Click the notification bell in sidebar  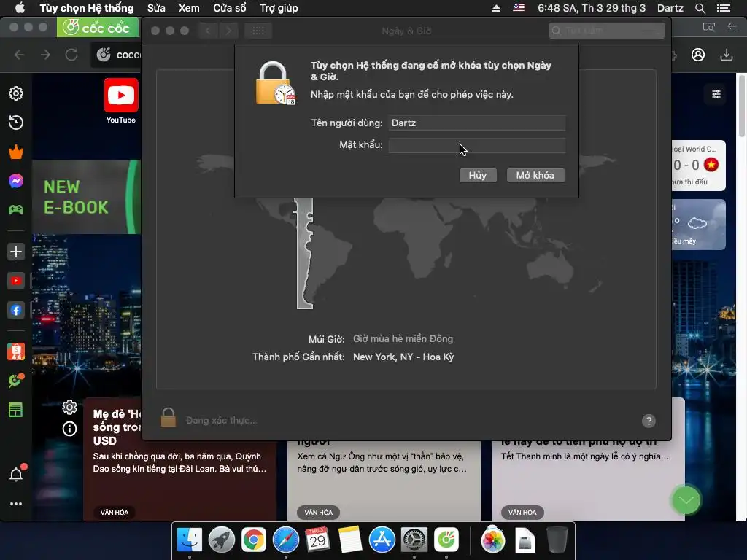(x=16, y=474)
